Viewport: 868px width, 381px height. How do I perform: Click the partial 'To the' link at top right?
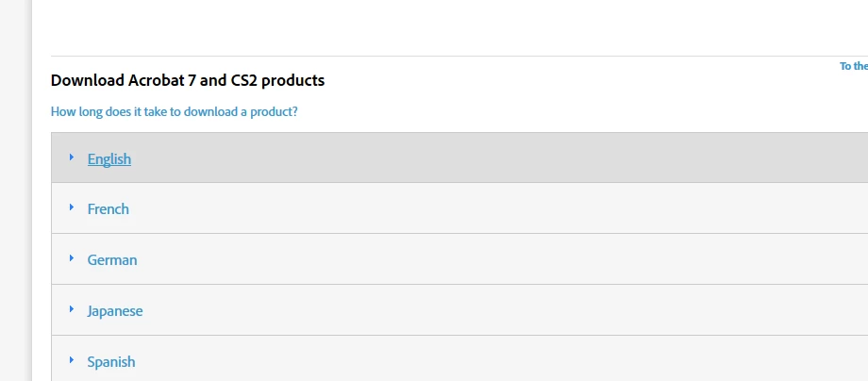point(853,66)
